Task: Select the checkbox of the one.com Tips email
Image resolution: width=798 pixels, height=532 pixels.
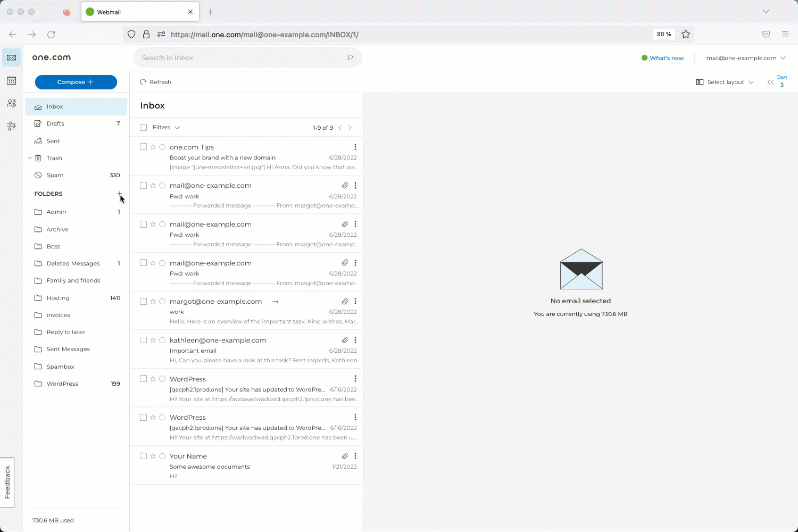Action: (x=143, y=147)
